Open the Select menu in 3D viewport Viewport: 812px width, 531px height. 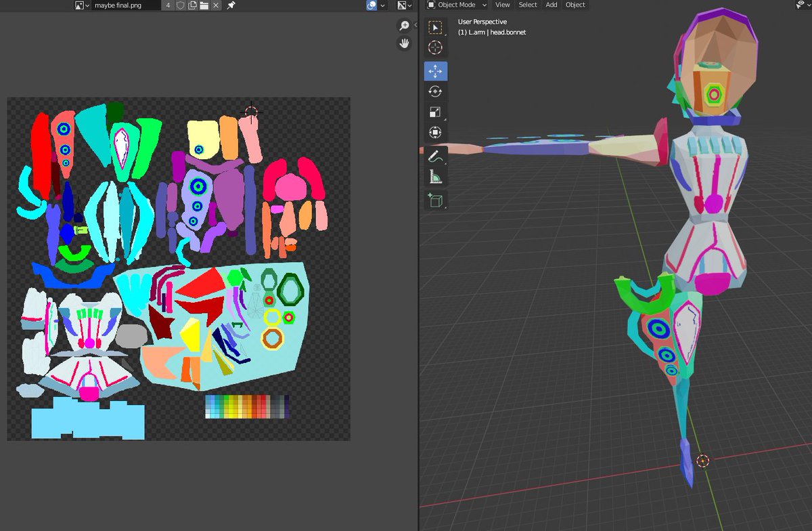[x=528, y=5]
